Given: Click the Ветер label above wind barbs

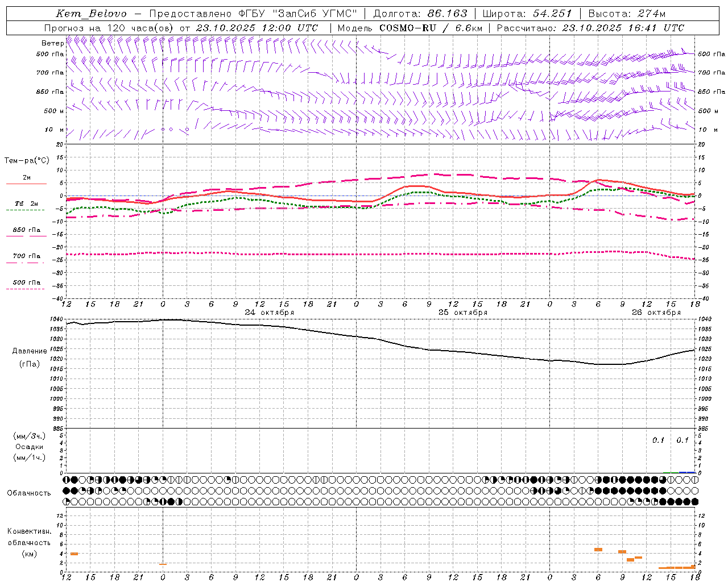Looking at the screenshot, I should tap(52, 43).
